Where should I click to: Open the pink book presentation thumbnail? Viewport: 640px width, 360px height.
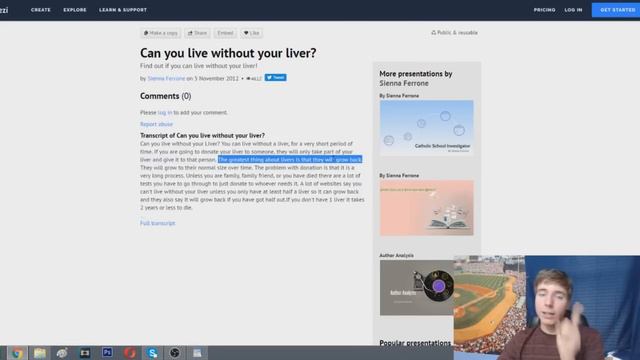[427, 208]
